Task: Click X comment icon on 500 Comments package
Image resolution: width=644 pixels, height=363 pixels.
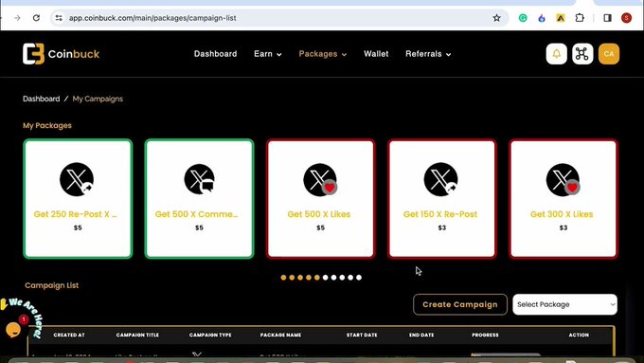Action: point(199,179)
